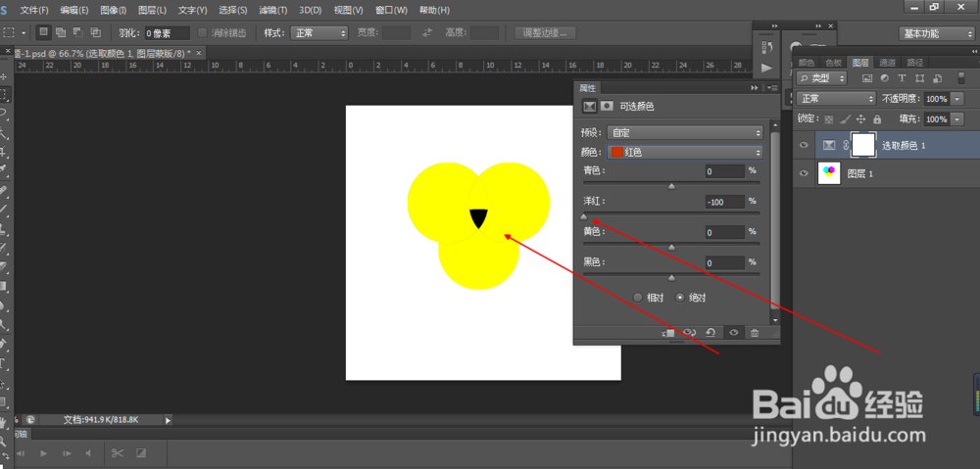This screenshot has height=469, width=980.
Task: Click the Intersect with Selection icon
Action: (96, 32)
